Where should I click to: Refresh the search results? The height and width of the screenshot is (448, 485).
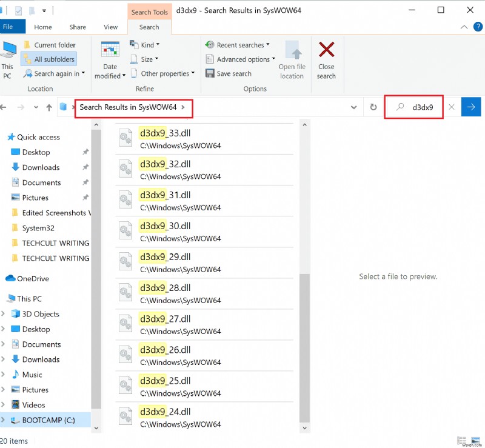(x=372, y=107)
